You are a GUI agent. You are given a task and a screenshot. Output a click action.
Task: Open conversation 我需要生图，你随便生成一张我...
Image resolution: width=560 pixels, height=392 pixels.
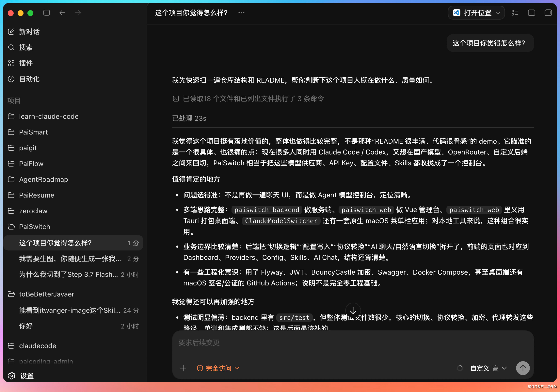(x=73, y=259)
